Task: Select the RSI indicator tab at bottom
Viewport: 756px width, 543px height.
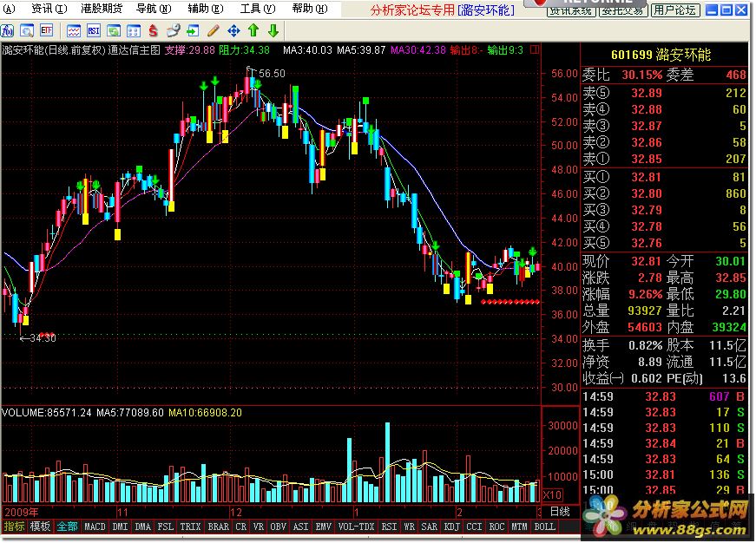Action: [x=389, y=527]
